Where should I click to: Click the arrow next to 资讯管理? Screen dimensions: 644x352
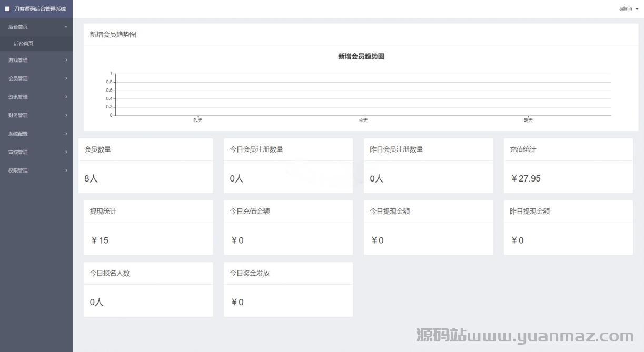tap(66, 97)
